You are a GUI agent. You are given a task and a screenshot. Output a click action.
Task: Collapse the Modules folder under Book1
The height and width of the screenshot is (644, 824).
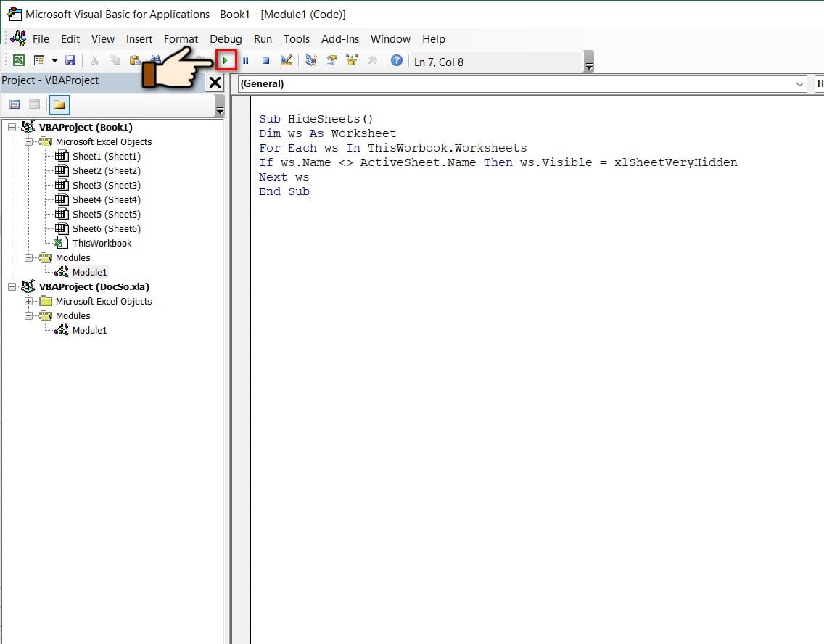29,258
